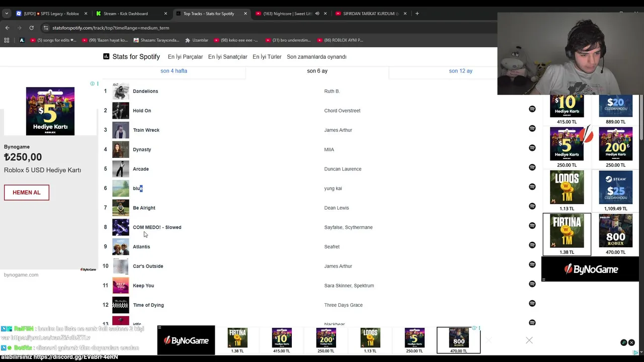
Task: Open the Shazam bookmark
Action: click(x=156, y=40)
